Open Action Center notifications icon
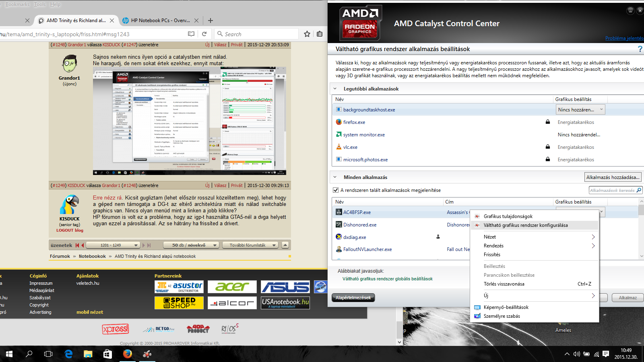Image resolution: width=644 pixels, height=362 pixels. coord(606,354)
